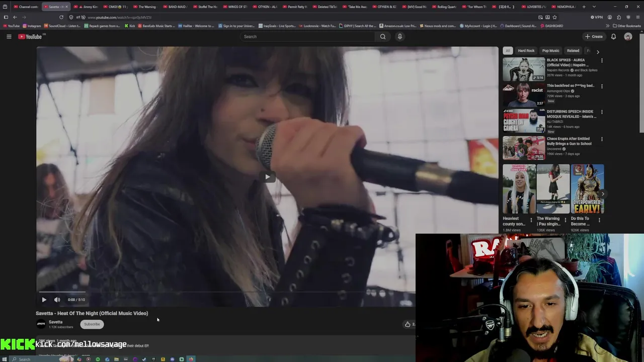Open the Instagram bookmark
The image size is (644, 362).
point(32,26)
